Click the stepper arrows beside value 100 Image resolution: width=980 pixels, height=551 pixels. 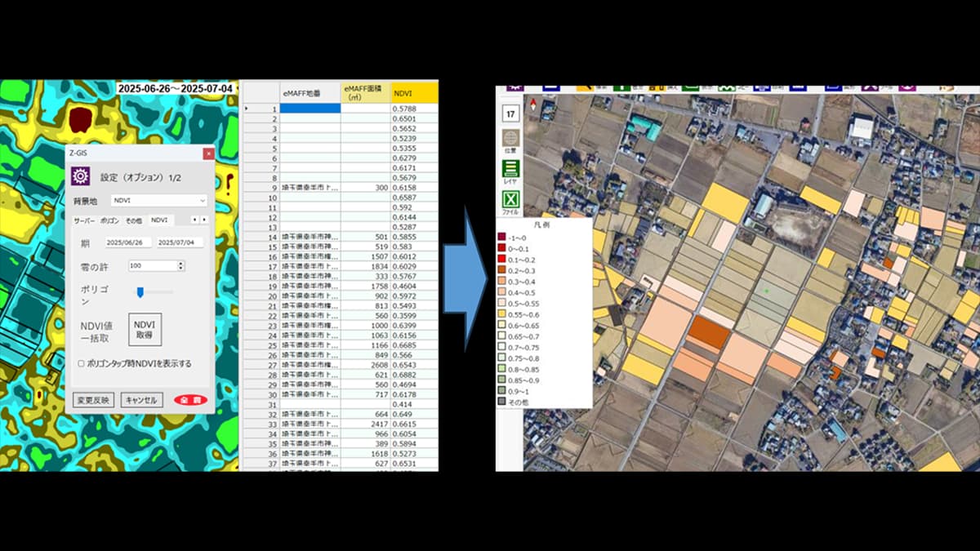[x=180, y=266]
